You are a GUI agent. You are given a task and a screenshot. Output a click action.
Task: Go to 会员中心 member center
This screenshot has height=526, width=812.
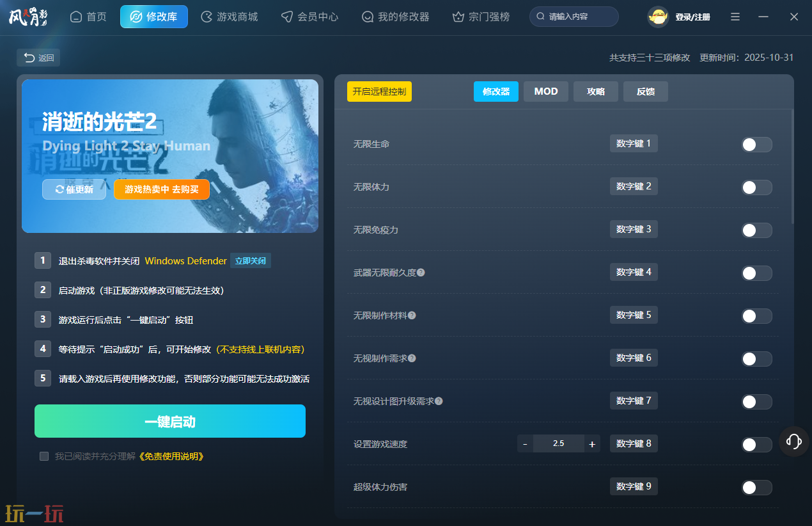pyautogui.click(x=309, y=17)
